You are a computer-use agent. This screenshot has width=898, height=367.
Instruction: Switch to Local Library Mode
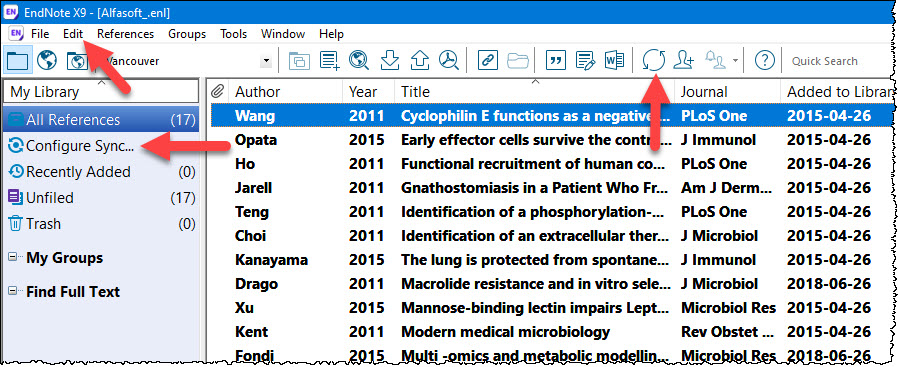click(x=18, y=60)
